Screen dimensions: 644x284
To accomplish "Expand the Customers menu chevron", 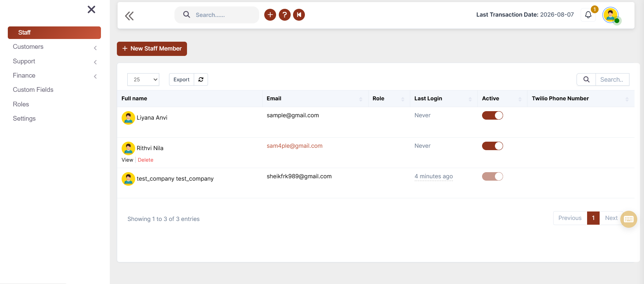I will point(96,48).
